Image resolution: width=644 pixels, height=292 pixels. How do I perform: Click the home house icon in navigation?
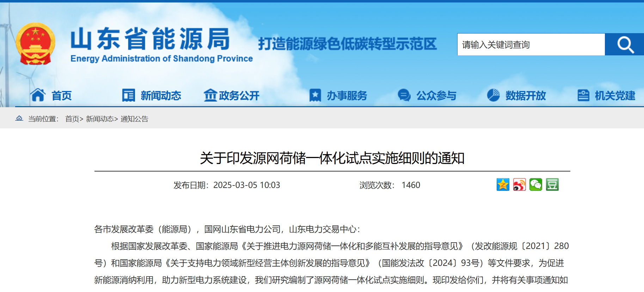tap(38, 95)
